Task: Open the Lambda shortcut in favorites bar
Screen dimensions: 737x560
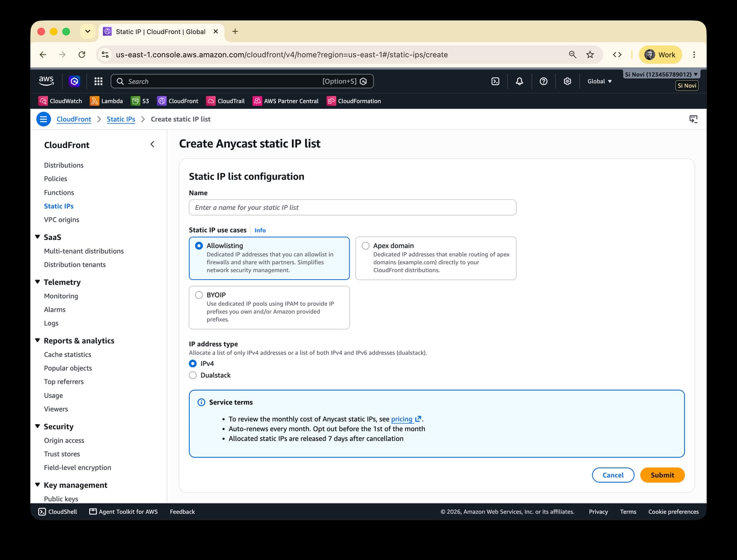Action: pos(106,101)
